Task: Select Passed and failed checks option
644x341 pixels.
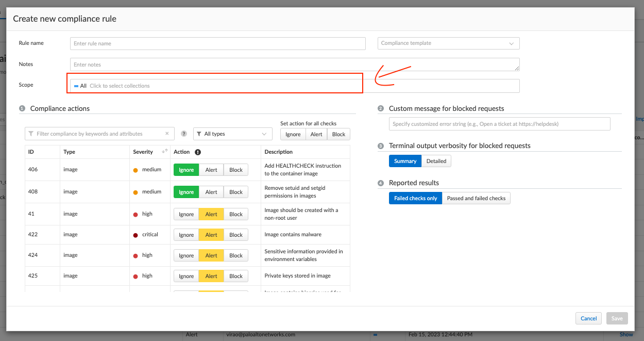Action: click(x=476, y=198)
